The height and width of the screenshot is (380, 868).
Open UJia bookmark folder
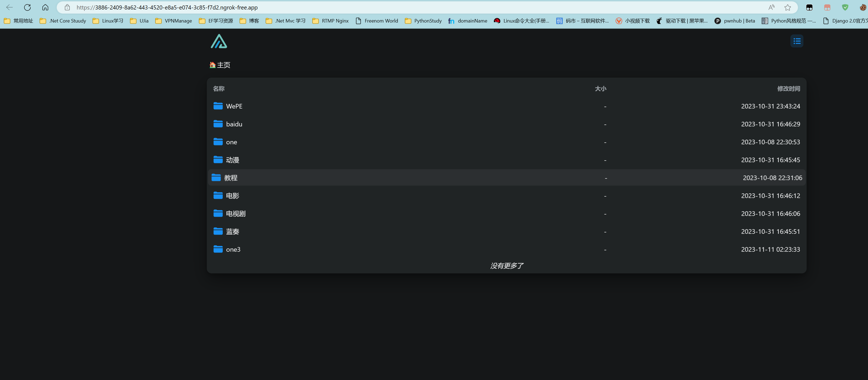139,21
